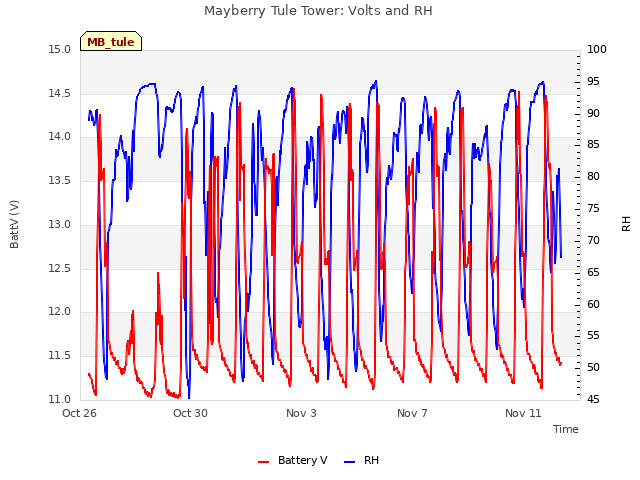Click the 45 right axis value
The width and height of the screenshot is (640, 480).
click(593, 399)
